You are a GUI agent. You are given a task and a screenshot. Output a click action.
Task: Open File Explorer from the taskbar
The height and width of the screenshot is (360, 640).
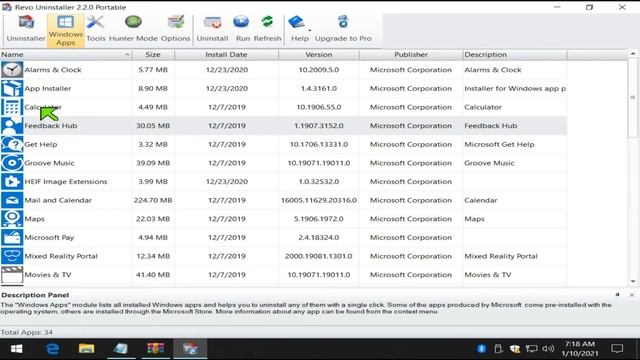[87, 349]
